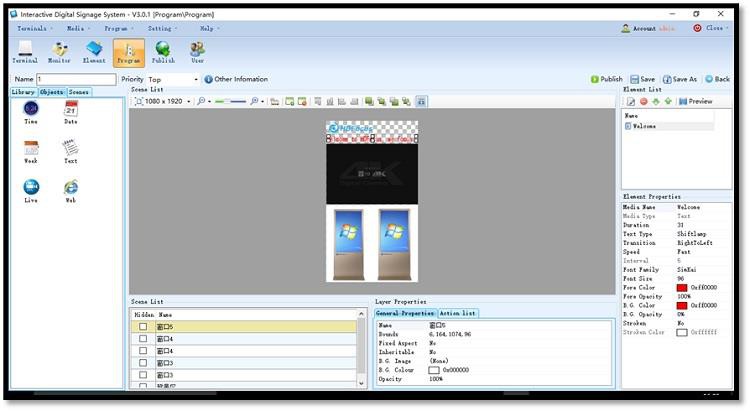This screenshot has height=411, width=750.
Task: Click the zoom level slider in the scene toolbar
Action: (231, 101)
